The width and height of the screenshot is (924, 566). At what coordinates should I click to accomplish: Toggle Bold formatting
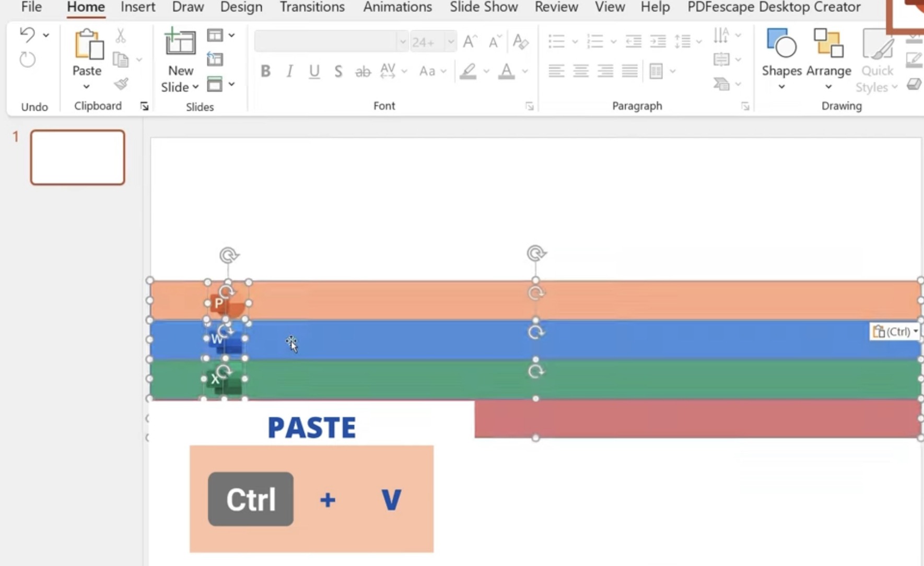point(265,71)
